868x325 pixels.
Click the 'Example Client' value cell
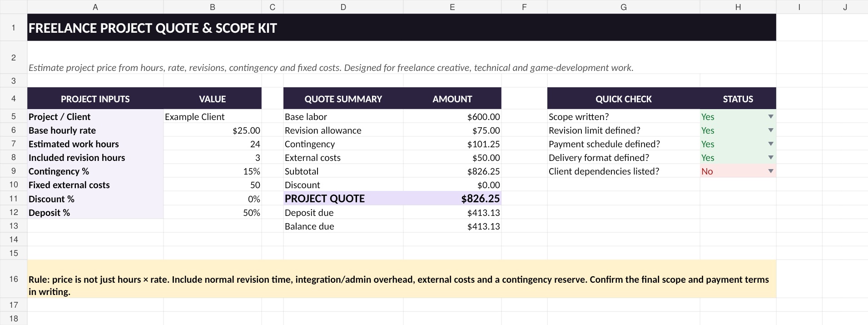[x=213, y=117]
